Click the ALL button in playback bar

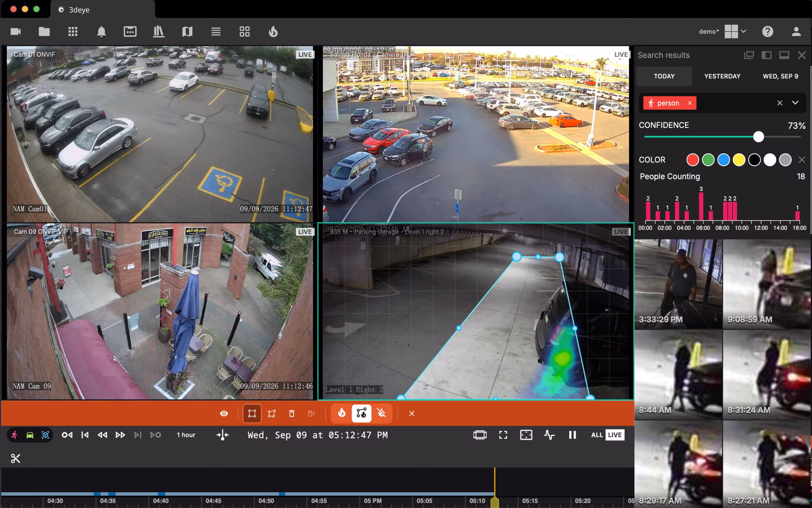596,435
